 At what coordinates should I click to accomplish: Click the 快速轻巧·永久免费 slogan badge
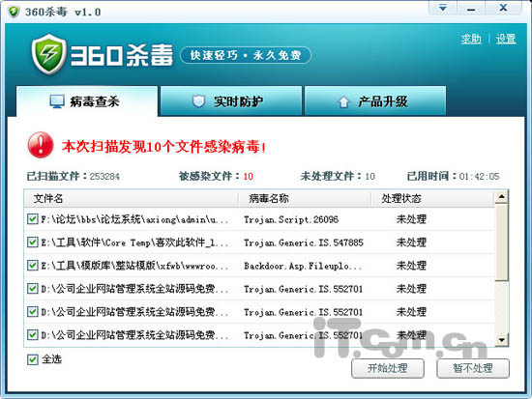(246, 55)
